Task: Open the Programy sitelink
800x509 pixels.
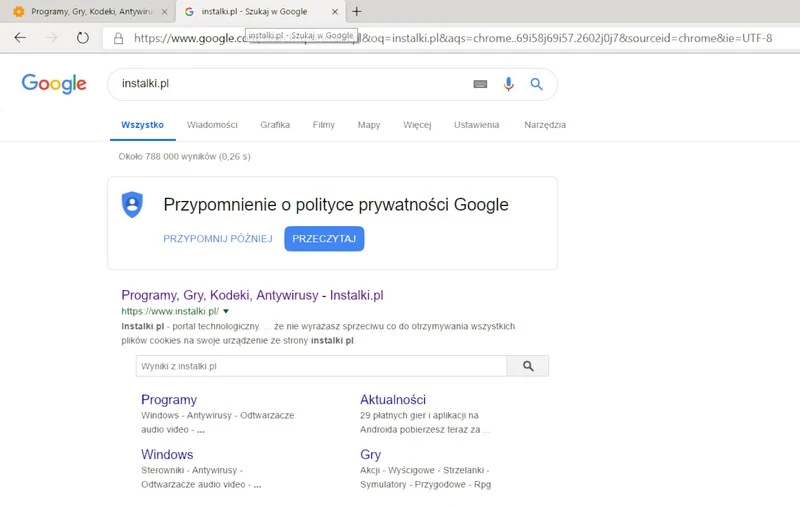Action: click(x=169, y=400)
